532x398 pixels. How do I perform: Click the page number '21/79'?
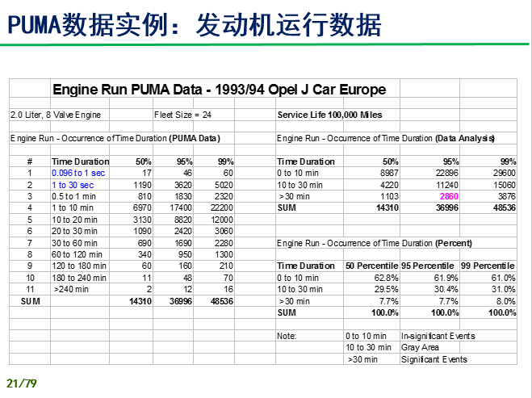(21, 383)
